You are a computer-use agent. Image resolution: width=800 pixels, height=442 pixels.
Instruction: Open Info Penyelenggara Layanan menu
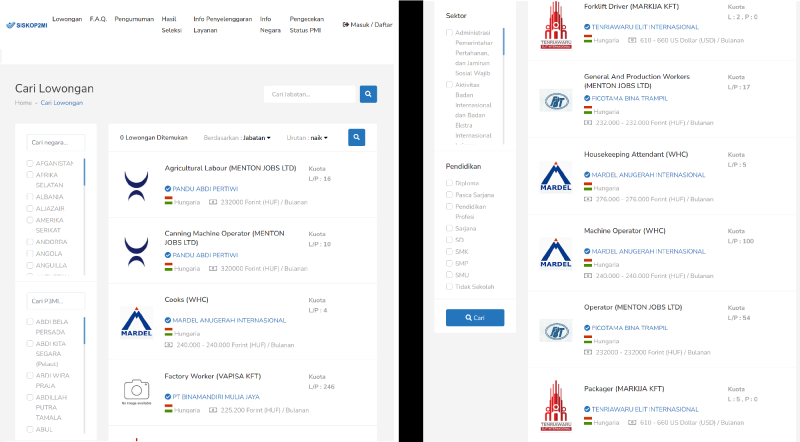tap(222, 24)
